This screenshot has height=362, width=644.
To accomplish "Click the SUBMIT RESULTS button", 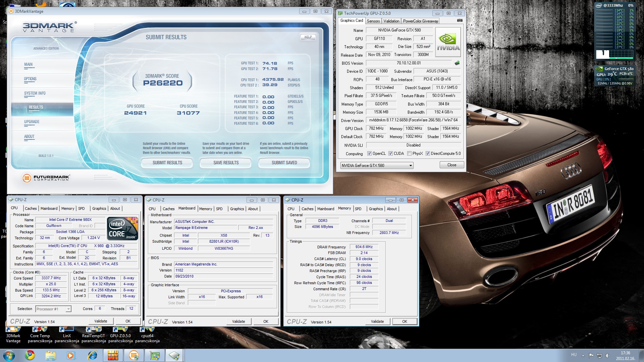I will [167, 163].
